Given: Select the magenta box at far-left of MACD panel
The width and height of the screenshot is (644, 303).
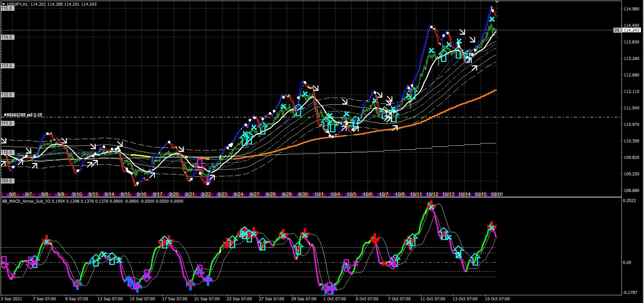Looking at the screenshot, I should coord(4,260).
